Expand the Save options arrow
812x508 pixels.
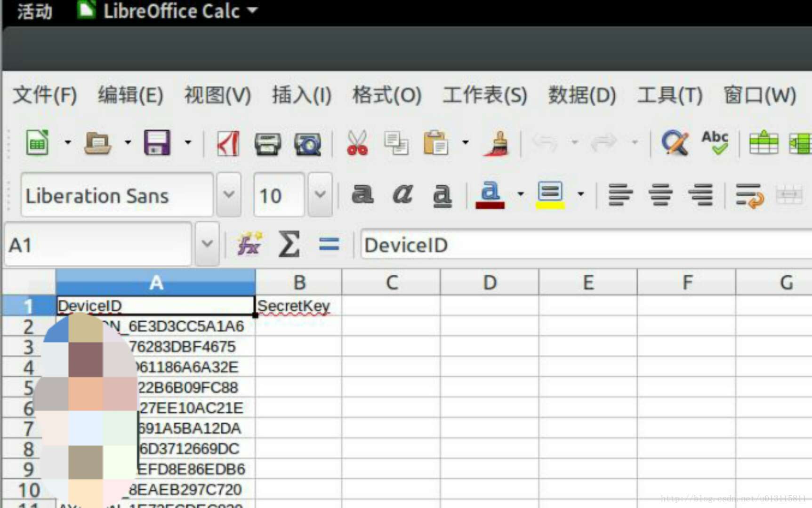[188, 142]
